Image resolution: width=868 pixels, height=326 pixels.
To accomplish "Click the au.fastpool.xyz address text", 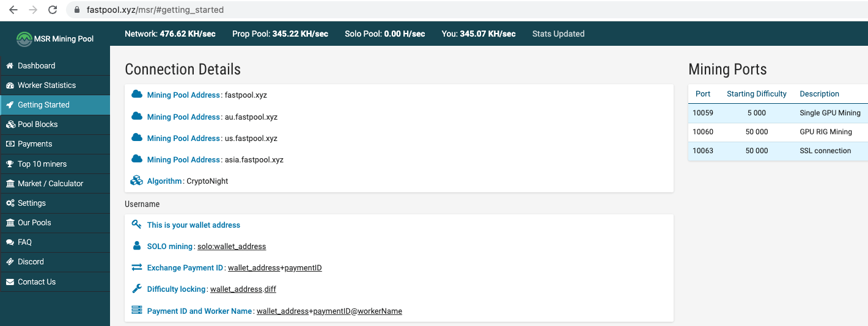I will [x=251, y=117].
